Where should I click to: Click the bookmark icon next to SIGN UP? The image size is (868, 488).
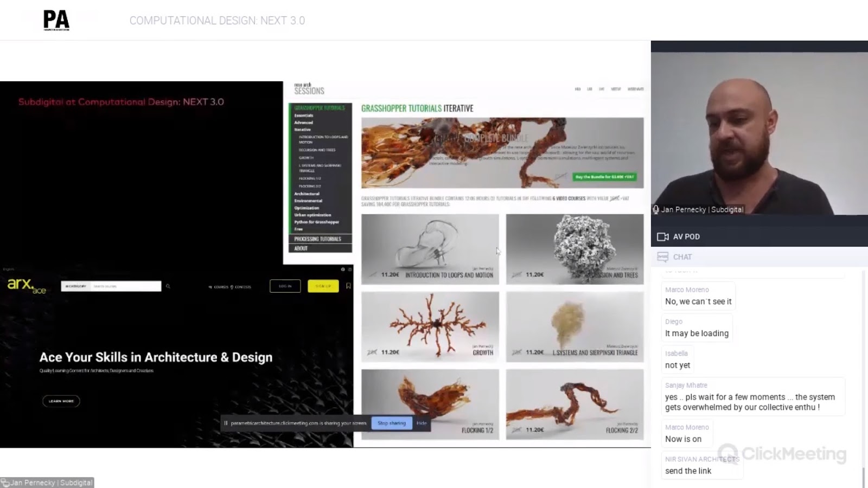coord(348,286)
